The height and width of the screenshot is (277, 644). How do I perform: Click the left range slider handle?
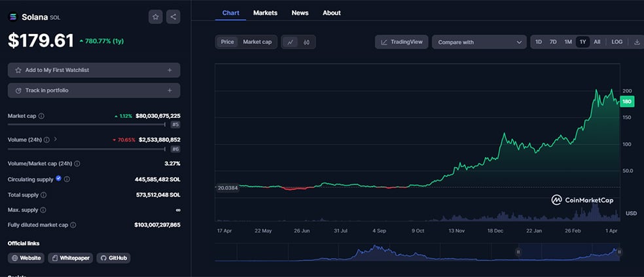click(518, 252)
